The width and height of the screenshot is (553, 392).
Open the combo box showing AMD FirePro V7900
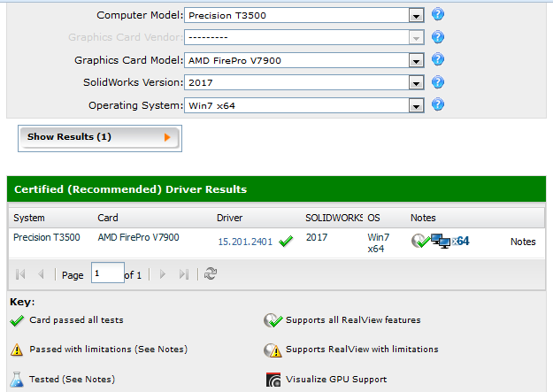pos(304,61)
